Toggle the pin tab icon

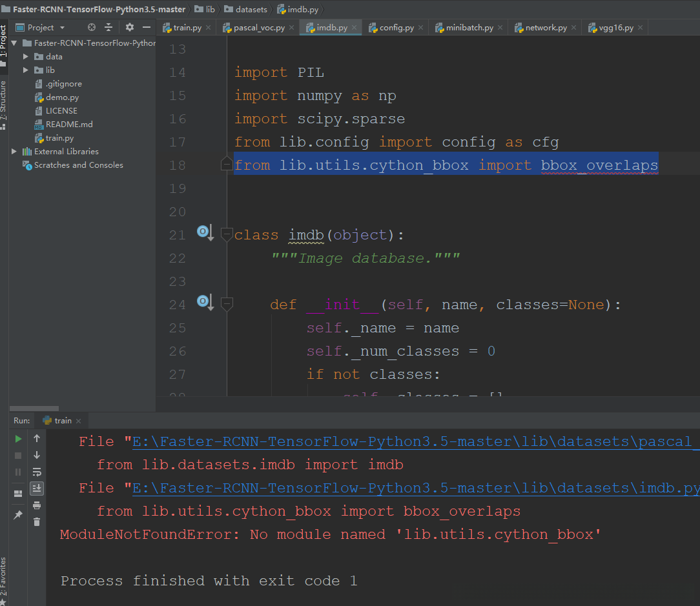19,515
